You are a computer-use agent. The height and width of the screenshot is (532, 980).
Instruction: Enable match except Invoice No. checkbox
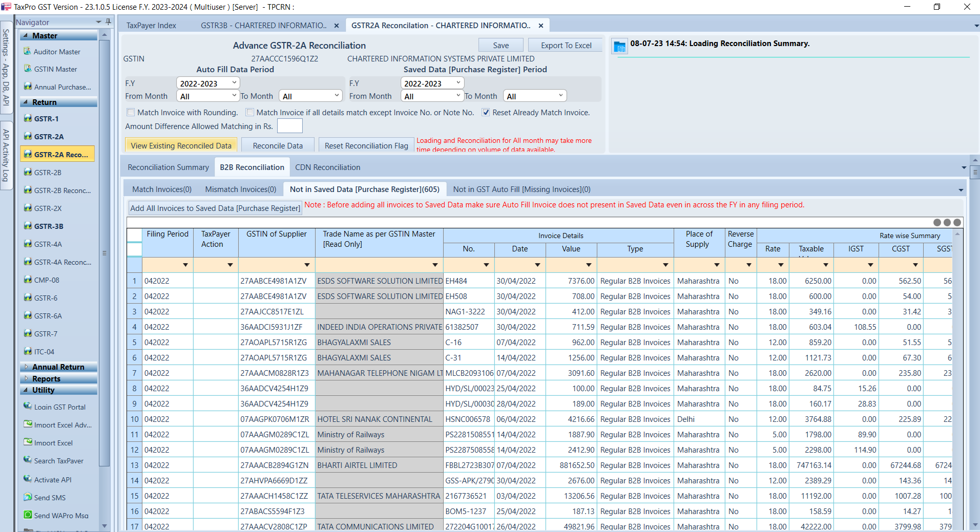pyautogui.click(x=250, y=113)
